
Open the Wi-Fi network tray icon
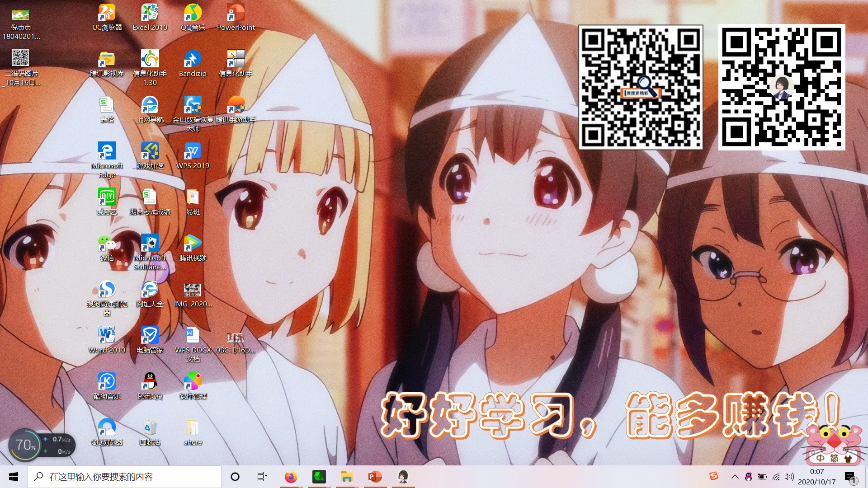(776, 477)
